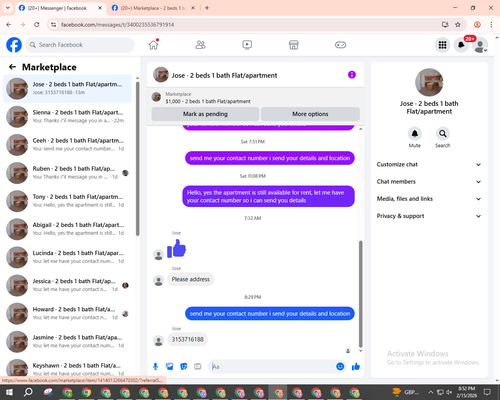The height and width of the screenshot is (400, 500).
Task: Bookmark this page with star icon
Action: point(458,25)
